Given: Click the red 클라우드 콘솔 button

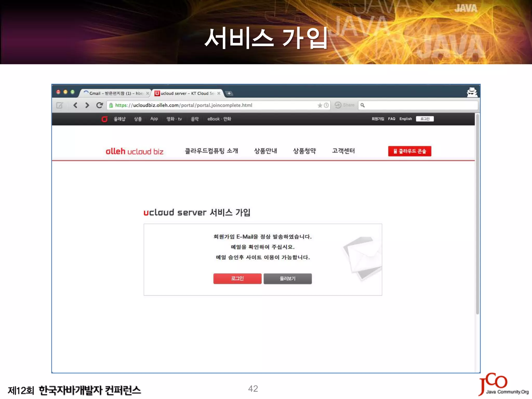Looking at the screenshot, I should pyautogui.click(x=410, y=151).
